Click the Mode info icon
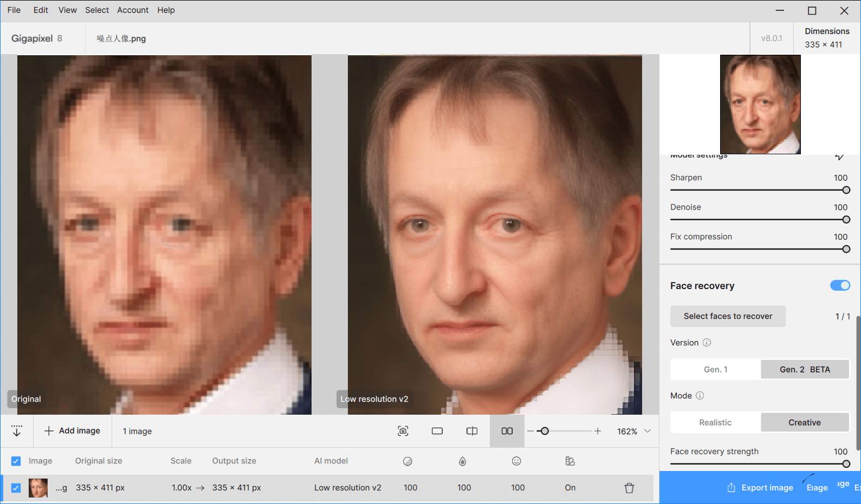The height and width of the screenshot is (504, 861). click(x=700, y=396)
